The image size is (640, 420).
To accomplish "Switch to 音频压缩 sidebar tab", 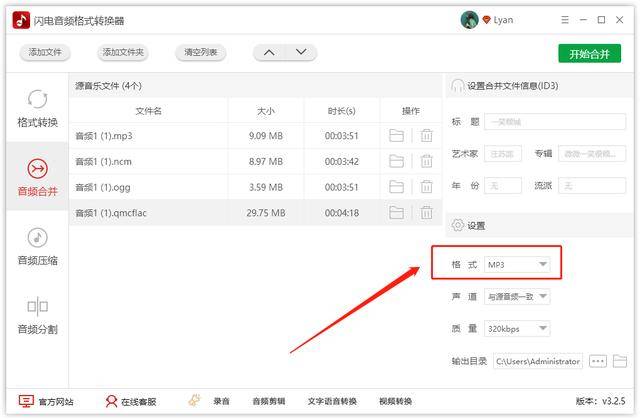I will [37, 247].
